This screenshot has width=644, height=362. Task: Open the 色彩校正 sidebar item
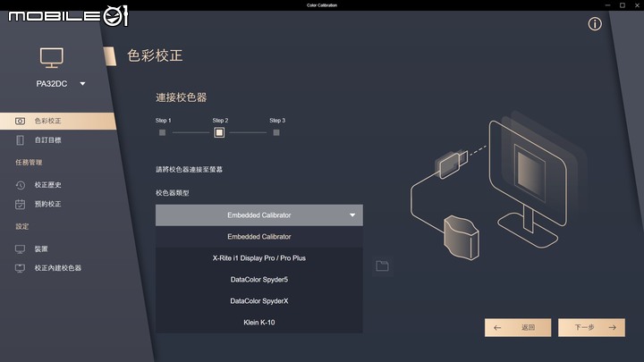pyautogui.click(x=57, y=121)
